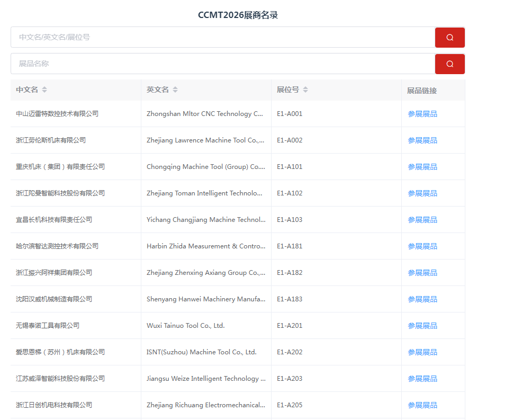The image size is (513, 420).
Task: Click the 展品链接 column header
Action: (x=422, y=91)
